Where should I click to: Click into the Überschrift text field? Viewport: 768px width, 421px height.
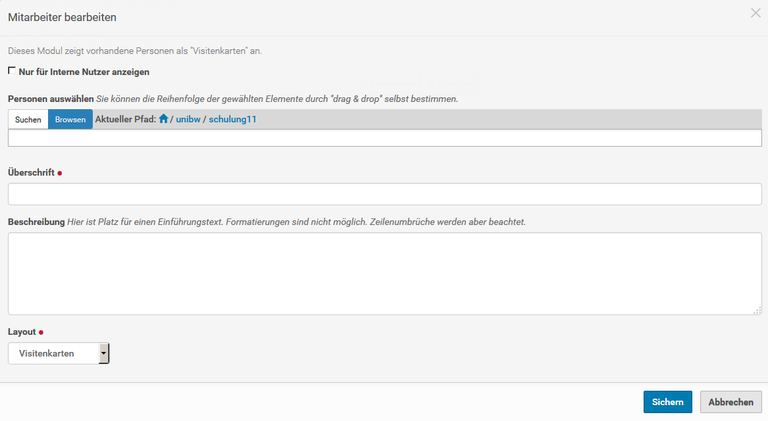coord(384,194)
